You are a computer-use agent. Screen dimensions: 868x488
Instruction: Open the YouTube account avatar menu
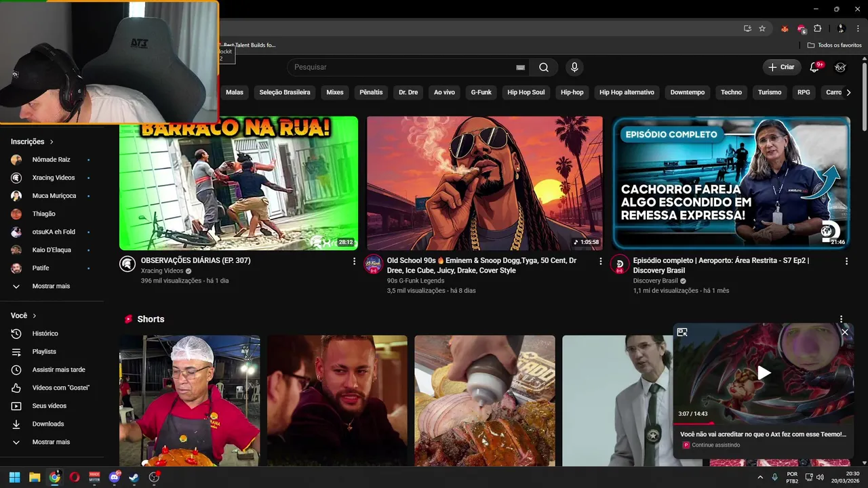[x=840, y=67]
